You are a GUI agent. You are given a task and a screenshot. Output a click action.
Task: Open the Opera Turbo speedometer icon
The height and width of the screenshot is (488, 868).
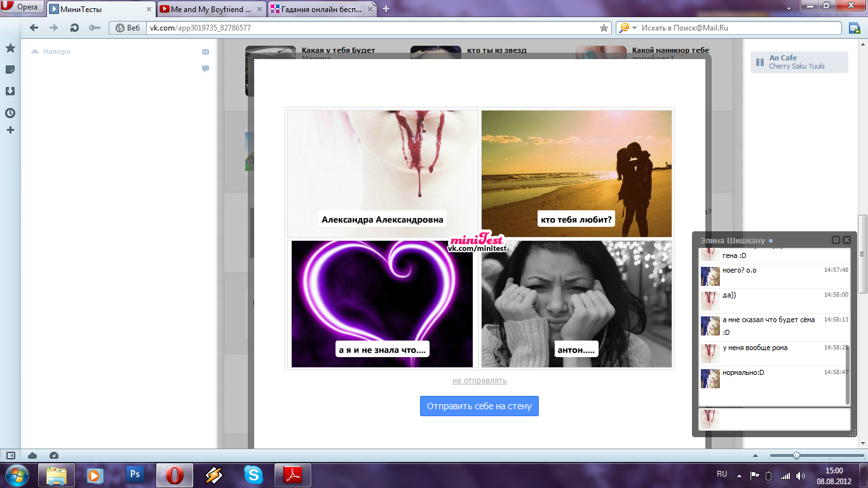[x=53, y=456]
